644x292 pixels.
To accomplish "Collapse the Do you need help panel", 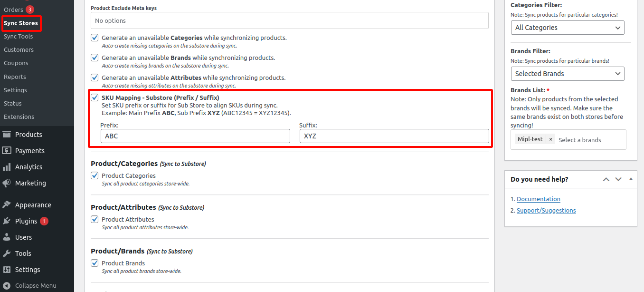I will point(631,179).
